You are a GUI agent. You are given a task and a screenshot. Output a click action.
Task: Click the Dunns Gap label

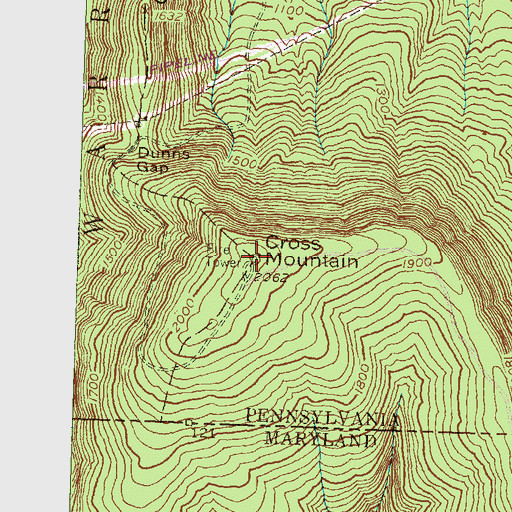[164, 160]
